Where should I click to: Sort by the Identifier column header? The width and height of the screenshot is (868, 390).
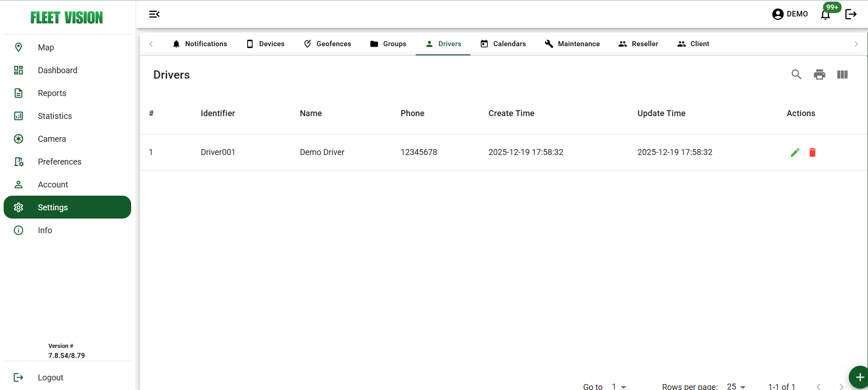(217, 113)
